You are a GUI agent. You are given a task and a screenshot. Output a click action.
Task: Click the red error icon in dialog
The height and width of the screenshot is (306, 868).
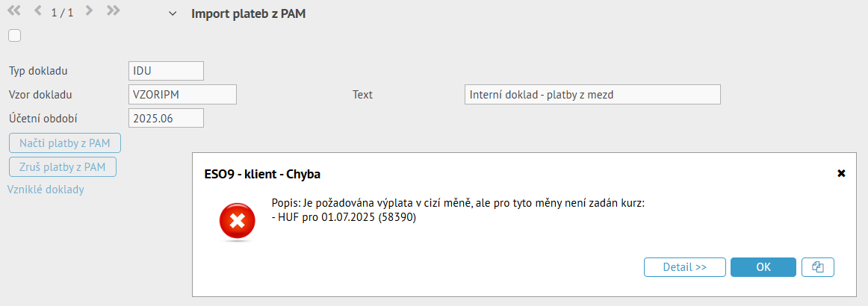pyautogui.click(x=238, y=222)
